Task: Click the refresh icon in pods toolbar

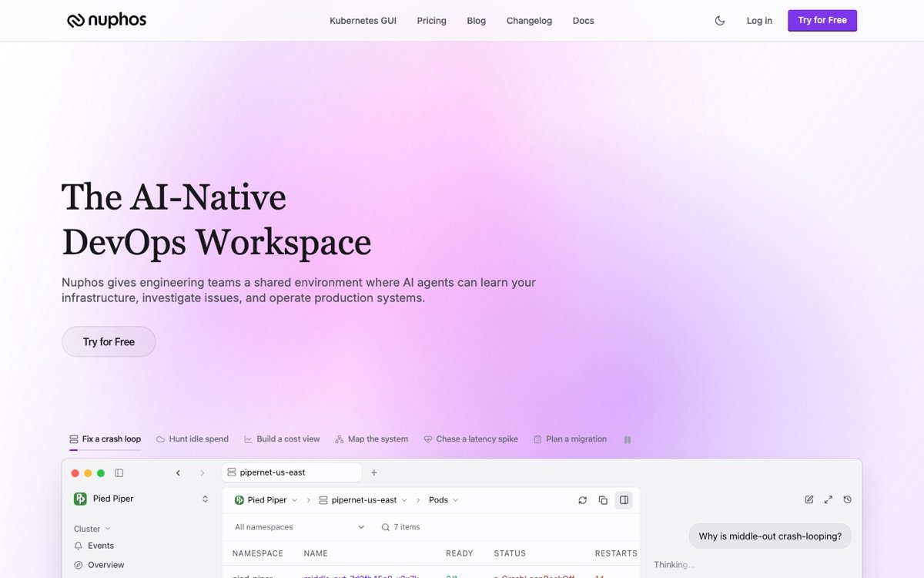Action: click(x=583, y=500)
